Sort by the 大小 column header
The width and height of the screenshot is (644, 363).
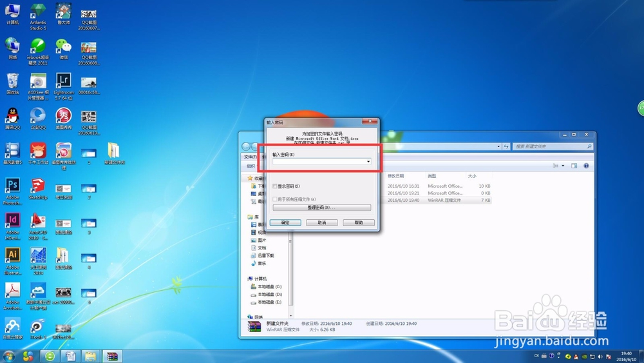point(472,176)
